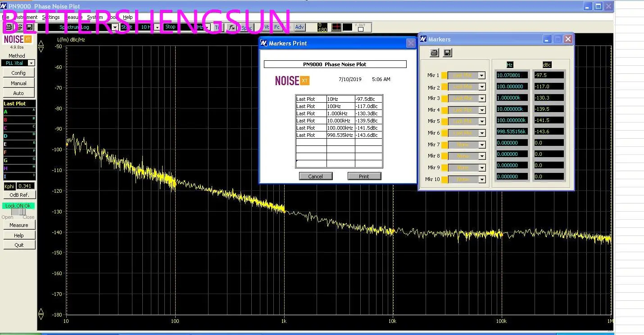Viewport: 644px width, 335px height.
Task: Toggle the F. DUT checkbox
Action: (x=360, y=29)
